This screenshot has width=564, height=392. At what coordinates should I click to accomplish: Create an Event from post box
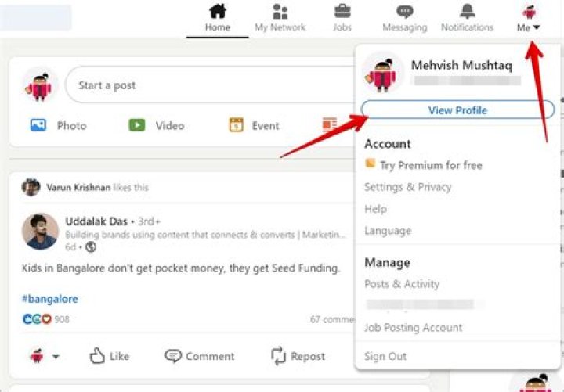pyautogui.click(x=254, y=125)
